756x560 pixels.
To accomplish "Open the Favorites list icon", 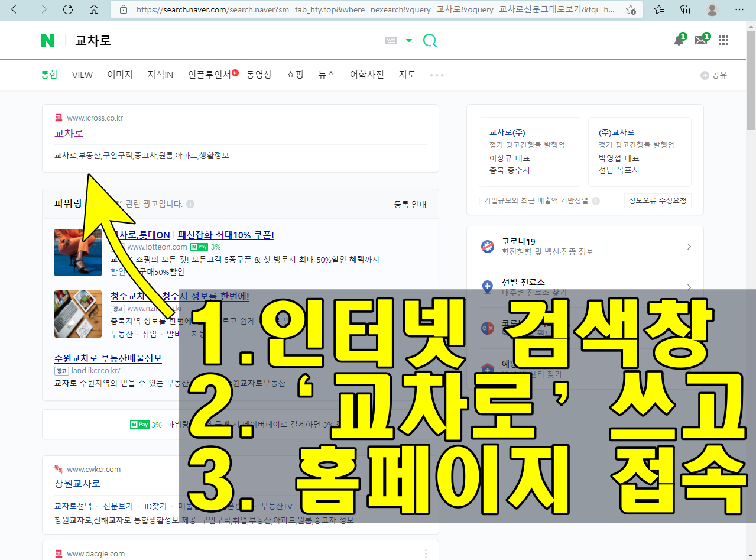I will 660,9.
